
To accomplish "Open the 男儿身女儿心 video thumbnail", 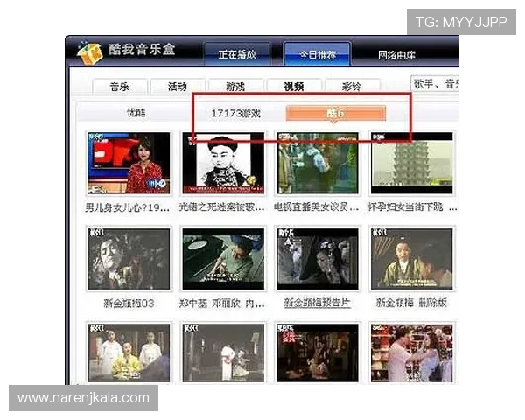I will click(x=129, y=163).
